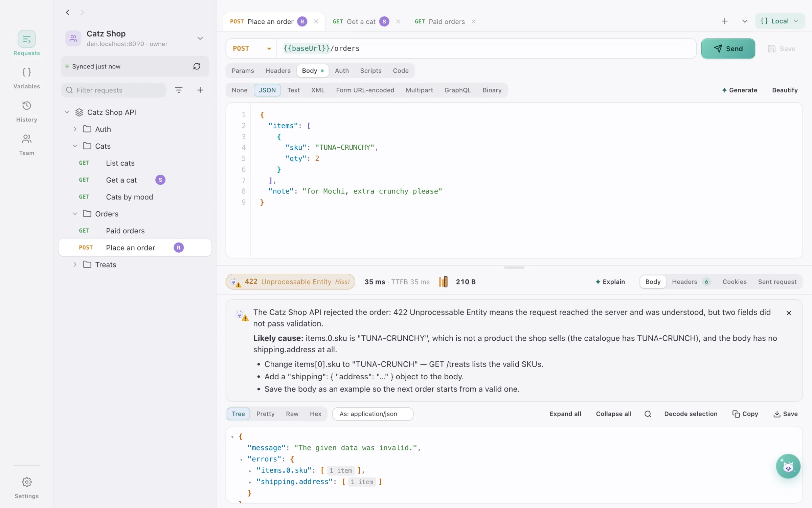Image resolution: width=812 pixels, height=508 pixels.
Task: Open the Local environment dropdown
Action: (780, 21)
